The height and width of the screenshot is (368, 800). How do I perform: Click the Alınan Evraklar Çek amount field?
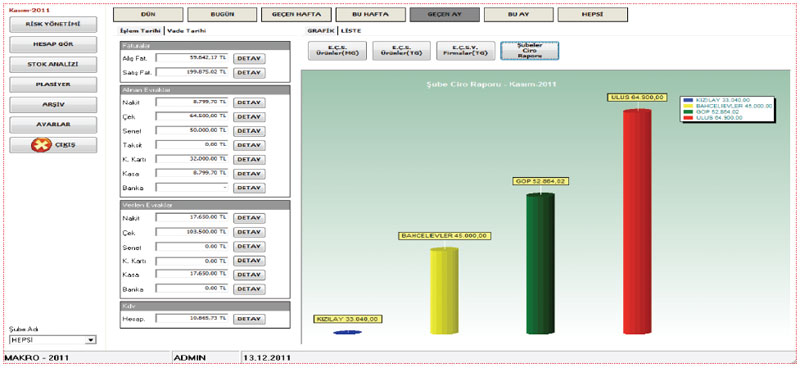(x=192, y=116)
